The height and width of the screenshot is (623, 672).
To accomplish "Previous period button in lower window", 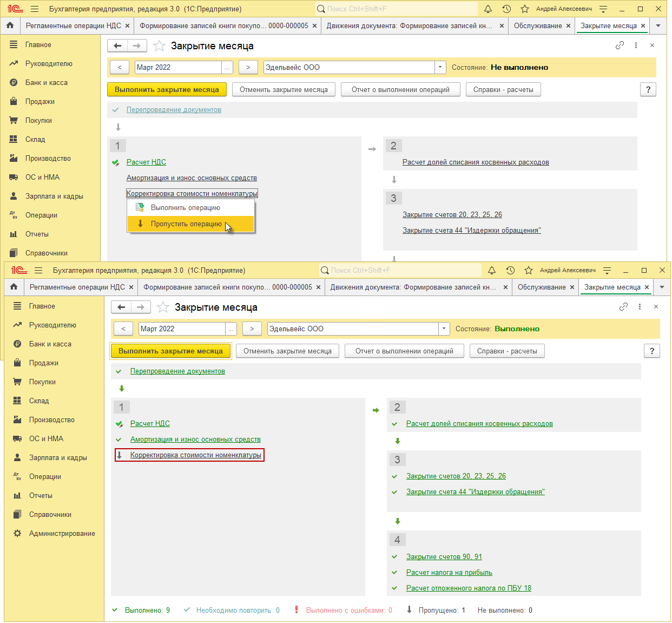I will click(123, 329).
